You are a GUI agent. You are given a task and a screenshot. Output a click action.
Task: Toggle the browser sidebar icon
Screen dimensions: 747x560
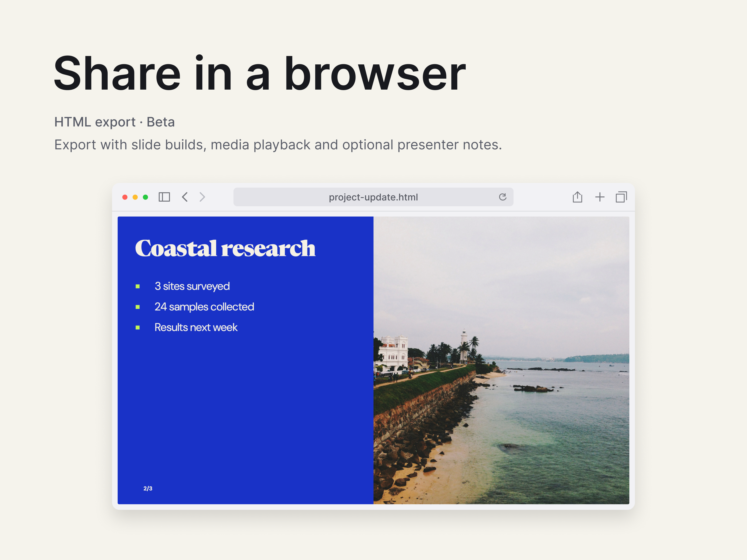pyautogui.click(x=164, y=197)
